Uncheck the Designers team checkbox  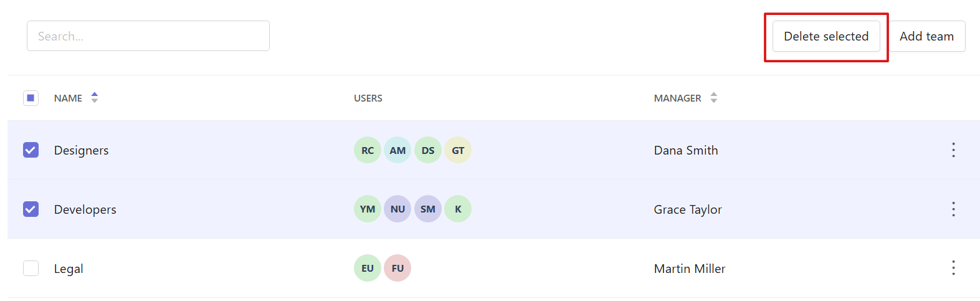[31, 150]
